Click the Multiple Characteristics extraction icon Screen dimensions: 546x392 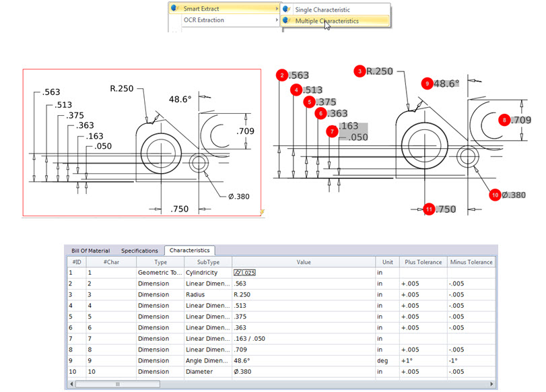[284, 21]
